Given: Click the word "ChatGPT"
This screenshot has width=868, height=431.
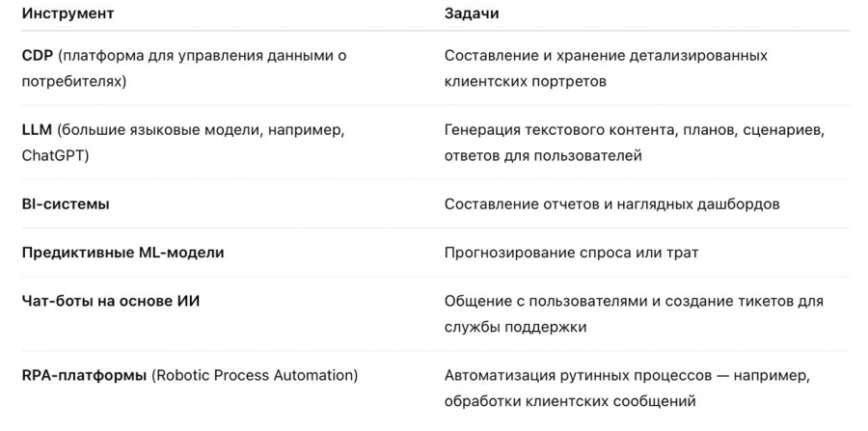Looking at the screenshot, I should coord(54,155).
